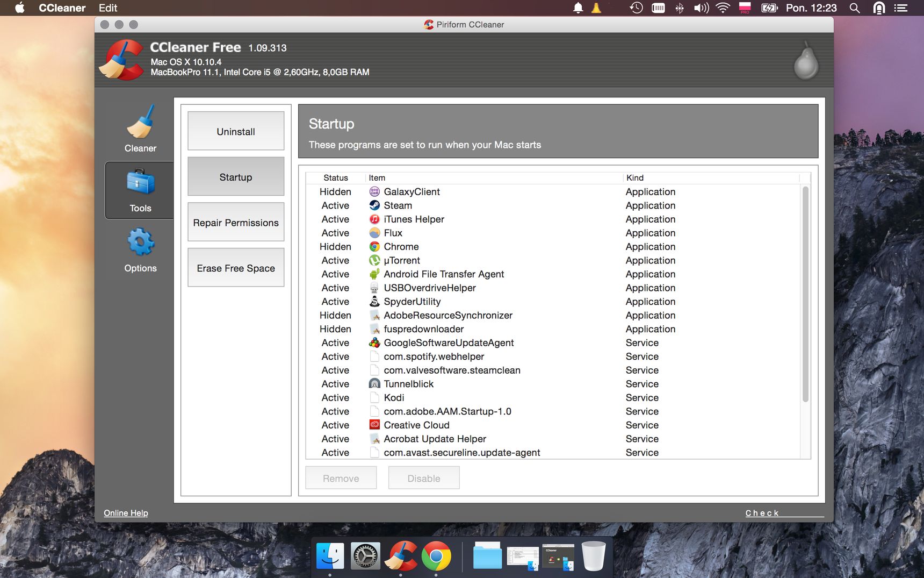
Task: Click the Android File Transfer Agent icon
Action: (374, 274)
